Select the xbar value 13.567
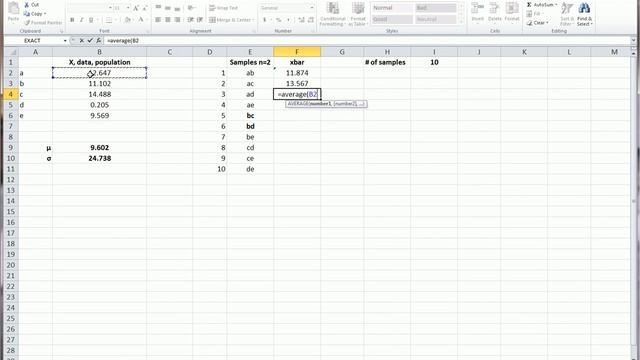The image size is (640, 360). point(297,84)
